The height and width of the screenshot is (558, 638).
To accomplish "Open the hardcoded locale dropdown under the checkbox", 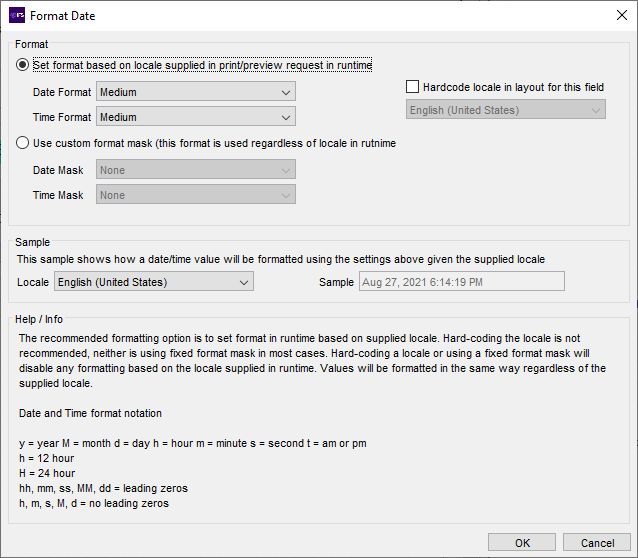I will (x=505, y=110).
